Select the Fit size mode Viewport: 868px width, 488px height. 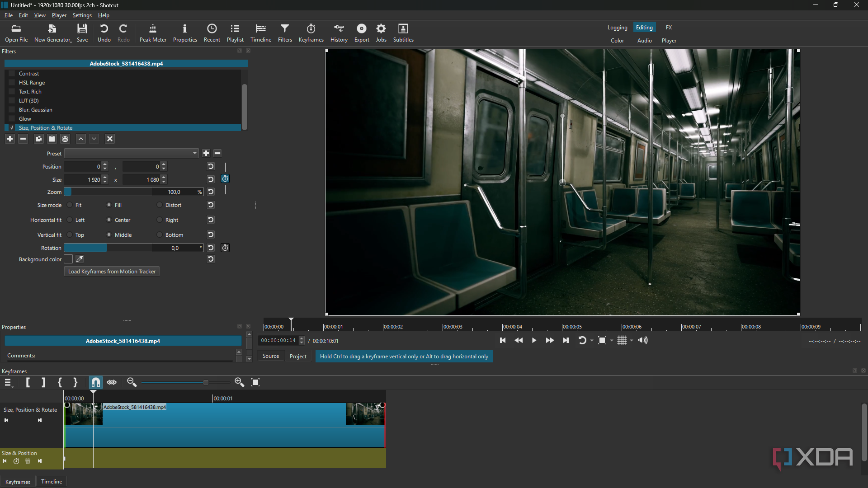coord(70,205)
